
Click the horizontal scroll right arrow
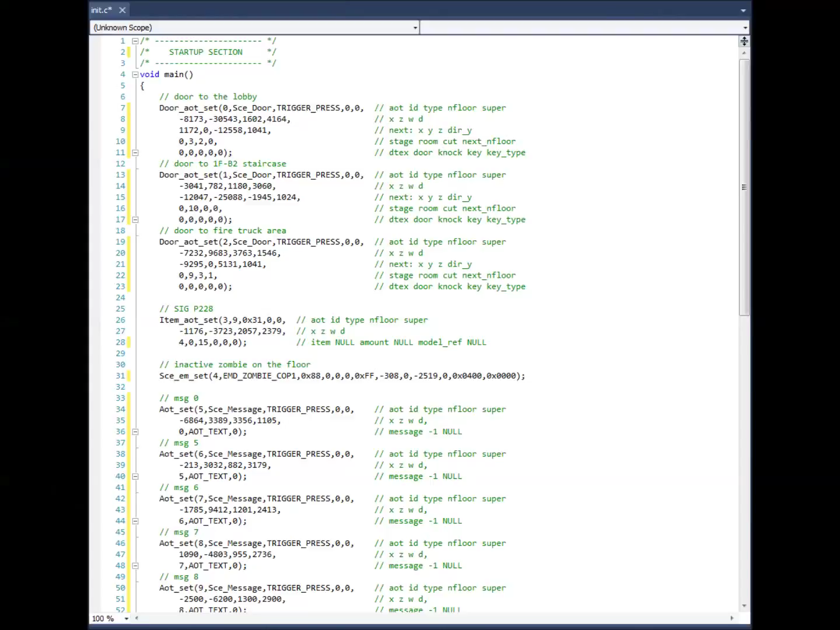click(x=732, y=618)
